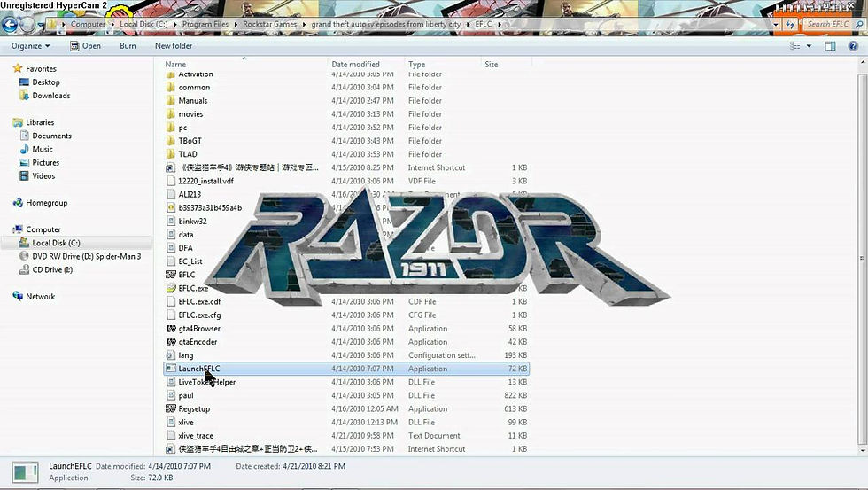Select the binkw32 DLL icon
This screenshot has height=490, width=868.
click(x=171, y=221)
